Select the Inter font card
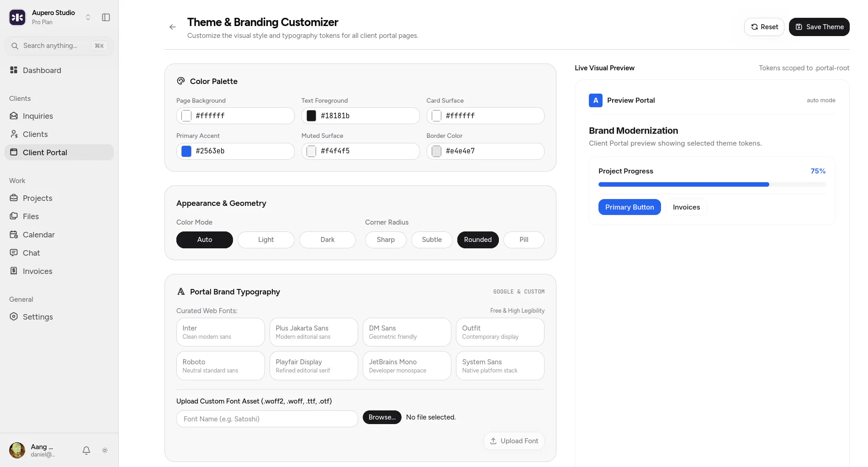Viewport: 868px width, 467px height. tap(221, 332)
